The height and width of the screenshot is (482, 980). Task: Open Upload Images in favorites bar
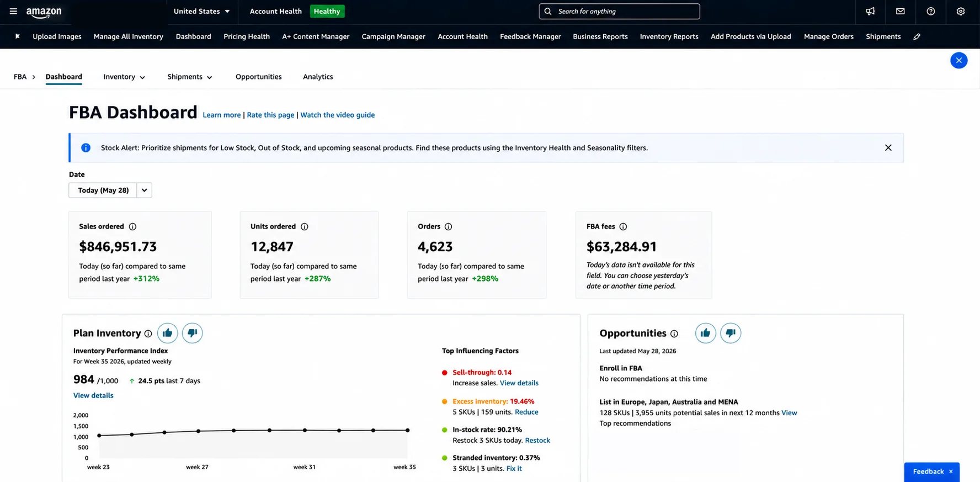[x=57, y=36]
